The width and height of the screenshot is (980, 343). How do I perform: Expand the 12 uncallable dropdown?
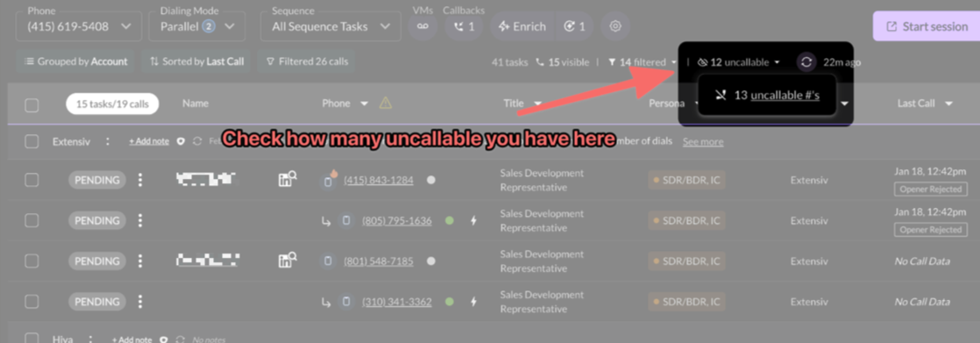[x=739, y=62]
